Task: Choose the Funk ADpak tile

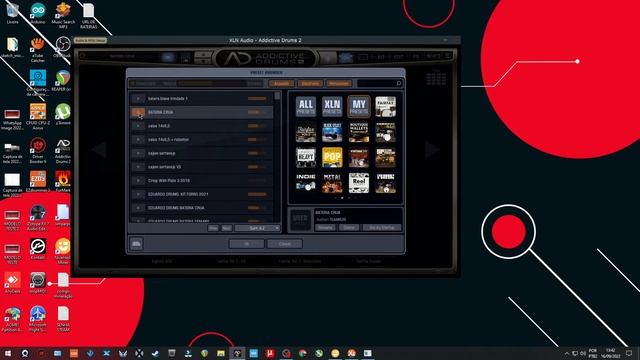Action: click(x=385, y=183)
